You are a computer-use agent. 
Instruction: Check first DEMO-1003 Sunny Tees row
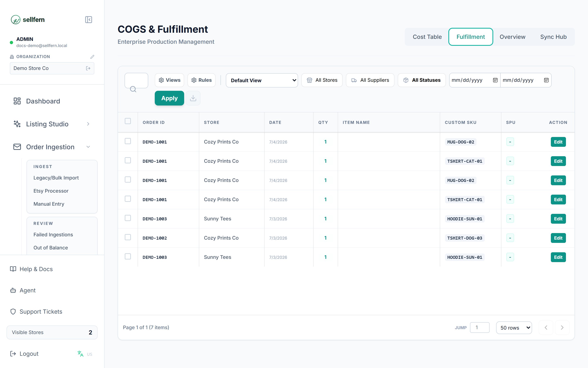pos(128,218)
